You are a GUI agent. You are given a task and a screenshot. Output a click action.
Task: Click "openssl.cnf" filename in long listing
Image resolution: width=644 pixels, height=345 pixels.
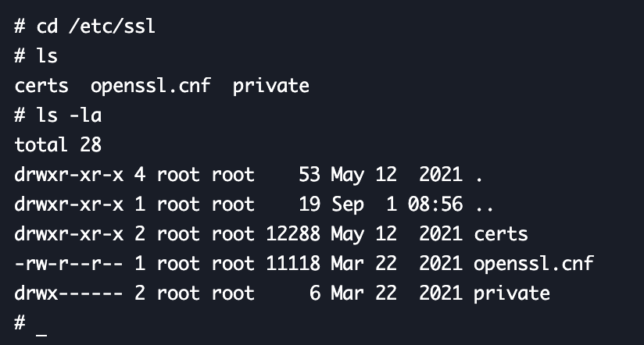(x=534, y=264)
